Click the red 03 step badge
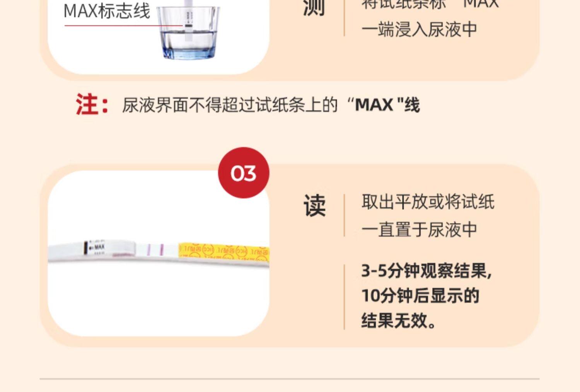 tap(244, 172)
